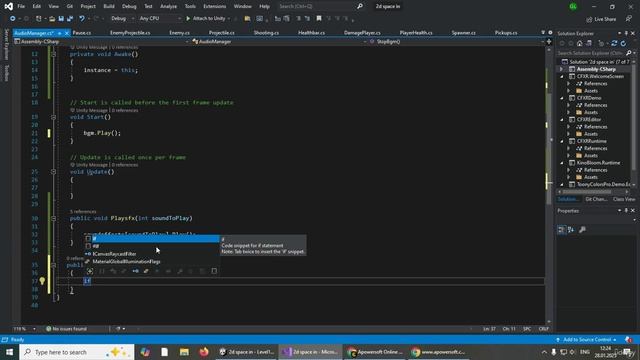
Task: Click the green GL account badge
Action: (x=573, y=7)
